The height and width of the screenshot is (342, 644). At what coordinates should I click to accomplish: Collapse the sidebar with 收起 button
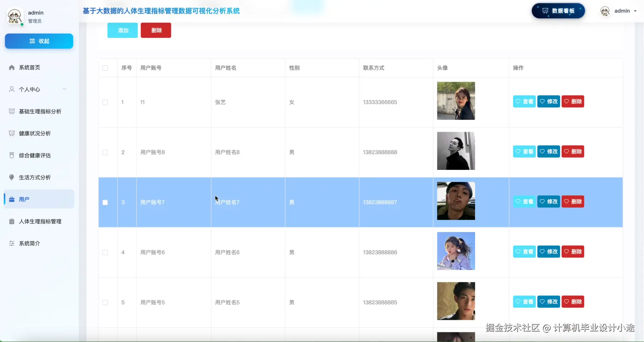click(x=39, y=41)
